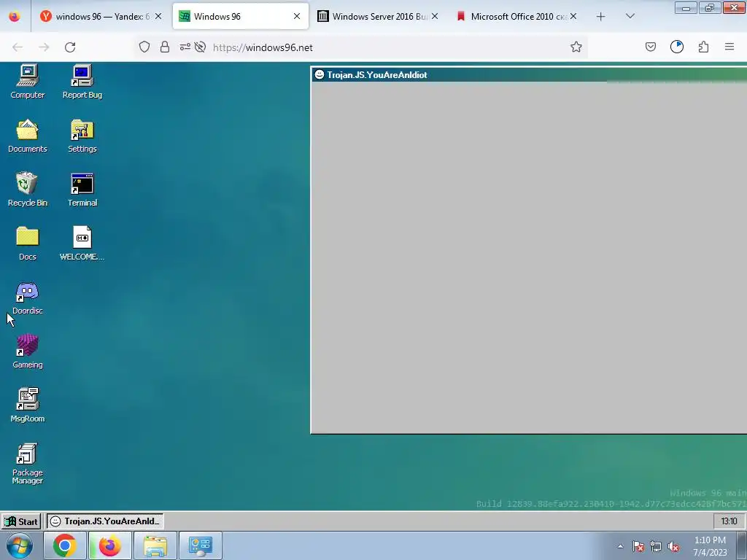Image resolution: width=747 pixels, height=560 pixels.
Task: Close the Yandex search tab
Action: click(x=158, y=17)
